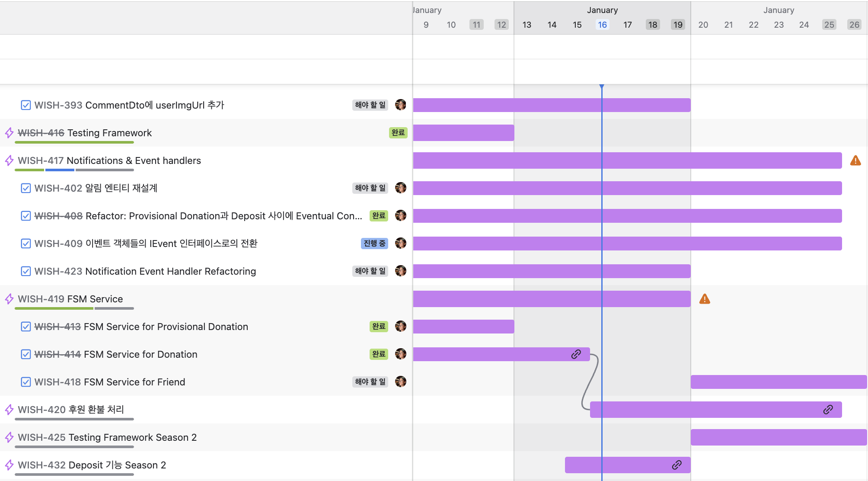Screen dimensions: 868x481
Task: Open epic WISH-425 Testing Framework Season 2
Action: click(x=107, y=437)
